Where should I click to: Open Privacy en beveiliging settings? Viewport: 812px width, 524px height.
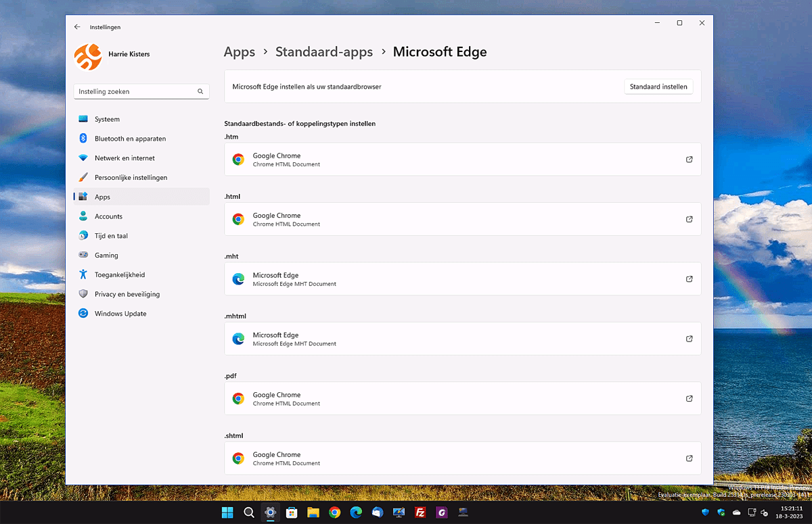(x=141, y=294)
